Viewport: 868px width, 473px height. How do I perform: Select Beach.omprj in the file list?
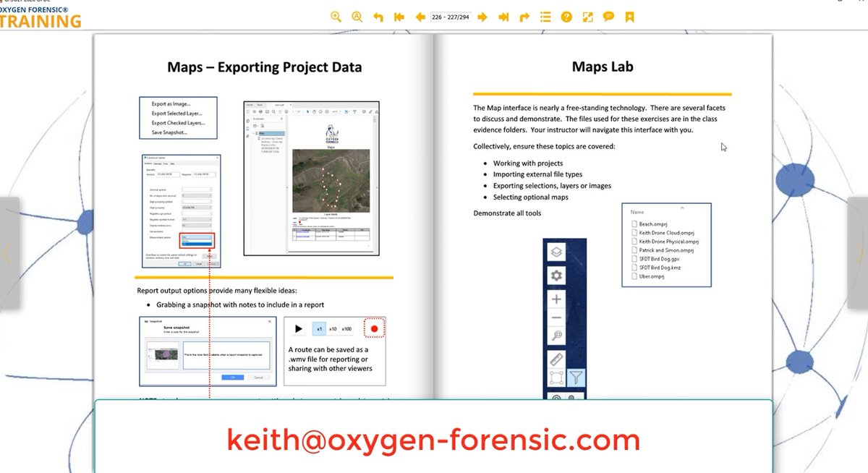click(650, 224)
